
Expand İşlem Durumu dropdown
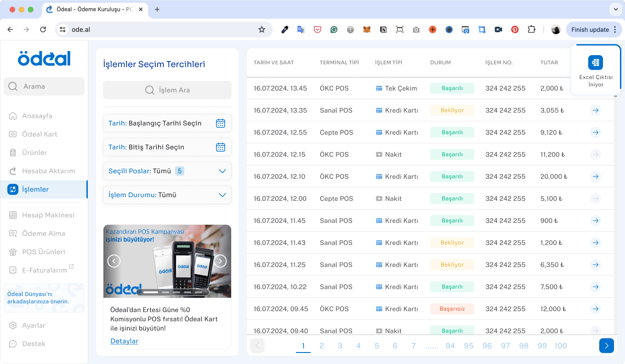click(x=167, y=195)
